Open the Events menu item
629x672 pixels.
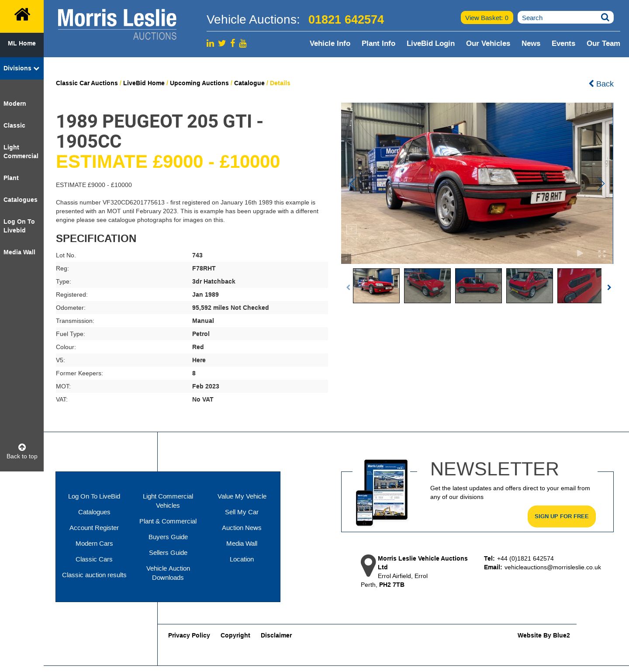(563, 43)
